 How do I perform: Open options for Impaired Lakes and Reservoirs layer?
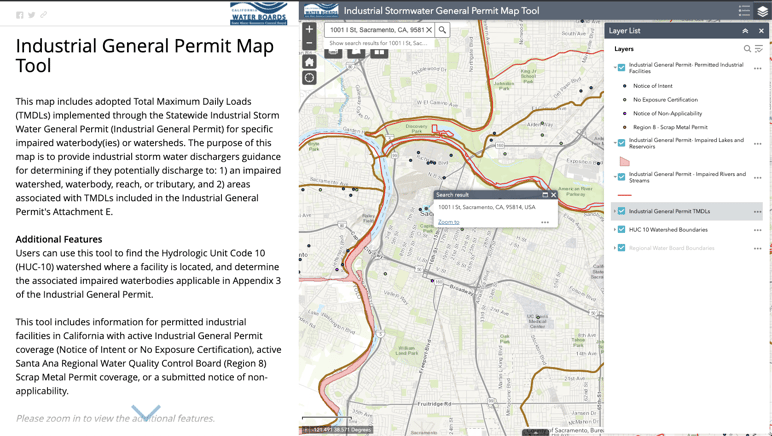[758, 144]
